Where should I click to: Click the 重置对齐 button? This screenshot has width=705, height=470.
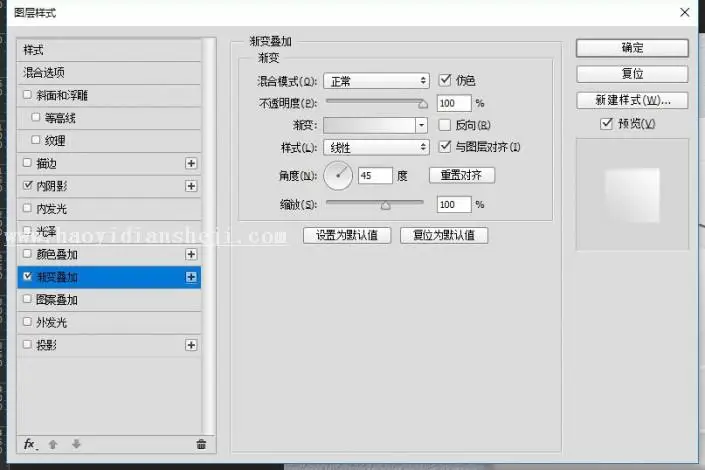coord(462,175)
